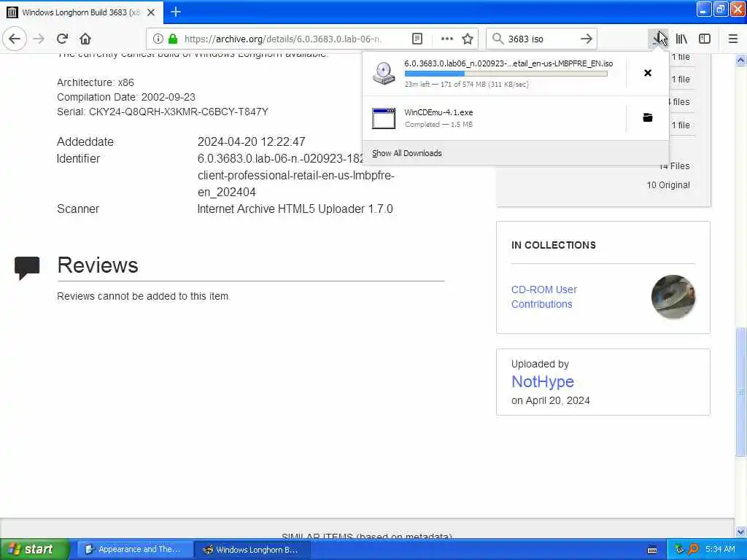Click the 10 Original files text
This screenshot has width=747, height=560.
pyautogui.click(x=668, y=184)
